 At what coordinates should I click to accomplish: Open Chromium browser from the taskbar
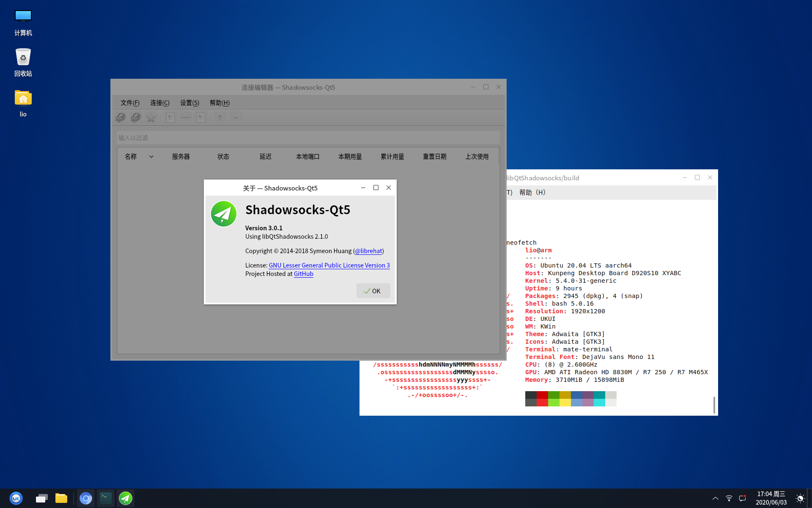pos(86,498)
